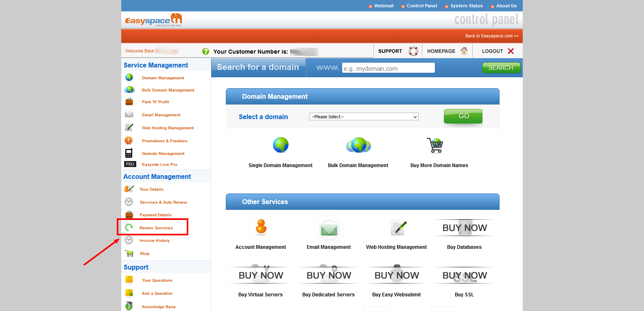Click the Buy Databases BUY NOW image
644x311 pixels.
tap(464, 228)
